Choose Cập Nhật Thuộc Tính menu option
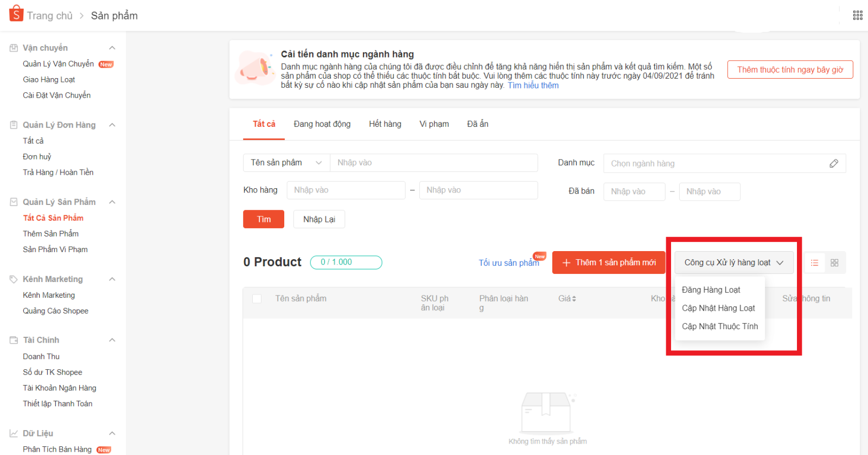 (x=719, y=326)
